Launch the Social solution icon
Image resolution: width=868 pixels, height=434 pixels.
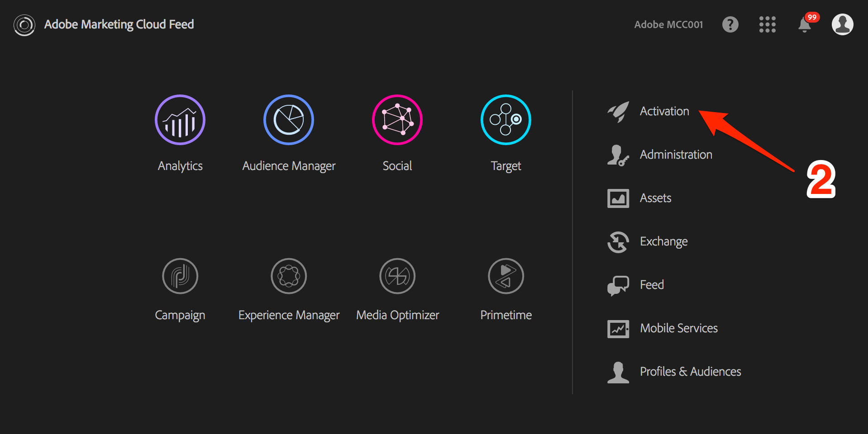pos(397,120)
